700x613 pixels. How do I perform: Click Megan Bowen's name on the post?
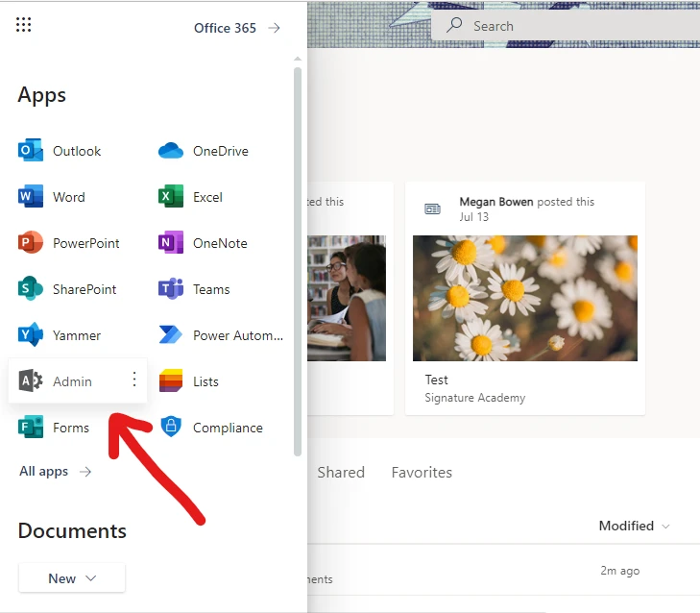point(496,202)
